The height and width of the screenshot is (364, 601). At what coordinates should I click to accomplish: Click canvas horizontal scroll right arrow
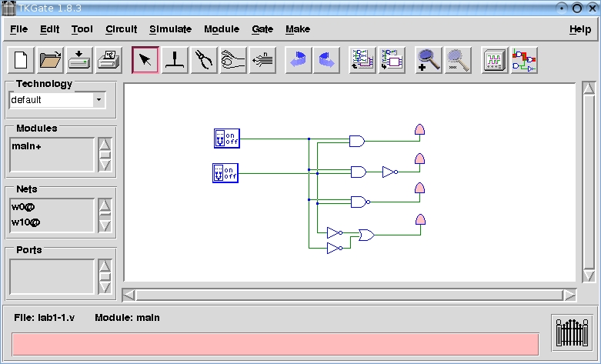(569, 295)
